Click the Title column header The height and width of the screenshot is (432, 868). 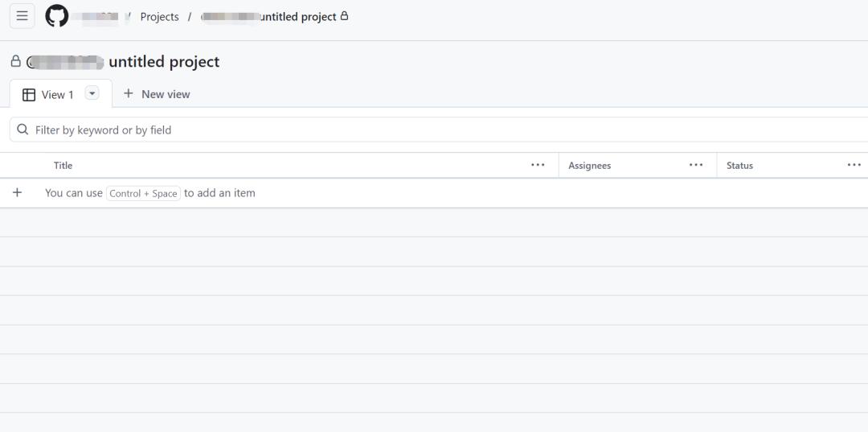pos(63,166)
